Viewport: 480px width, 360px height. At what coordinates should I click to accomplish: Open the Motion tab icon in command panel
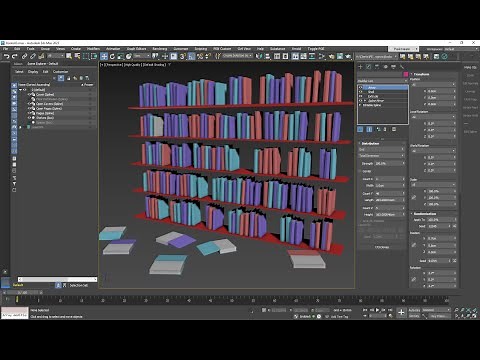tap(385, 67)
